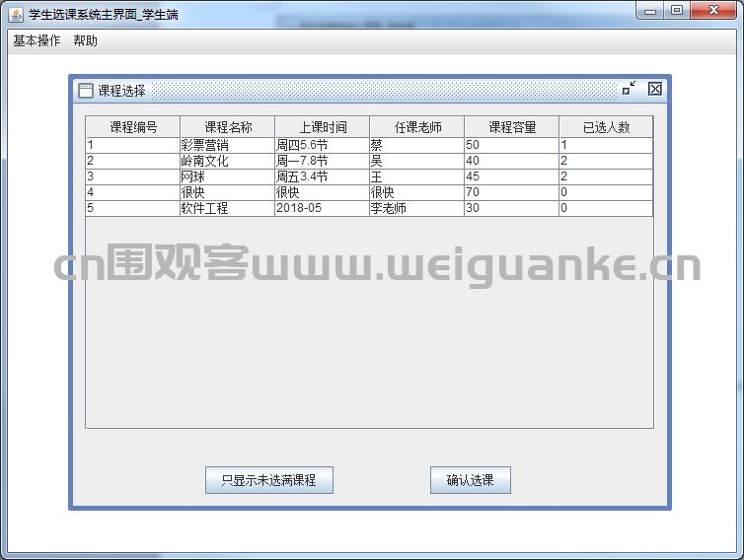Click capacity cell 70
The width and height of the screenshot is (744, 560).
coord(511,192)
